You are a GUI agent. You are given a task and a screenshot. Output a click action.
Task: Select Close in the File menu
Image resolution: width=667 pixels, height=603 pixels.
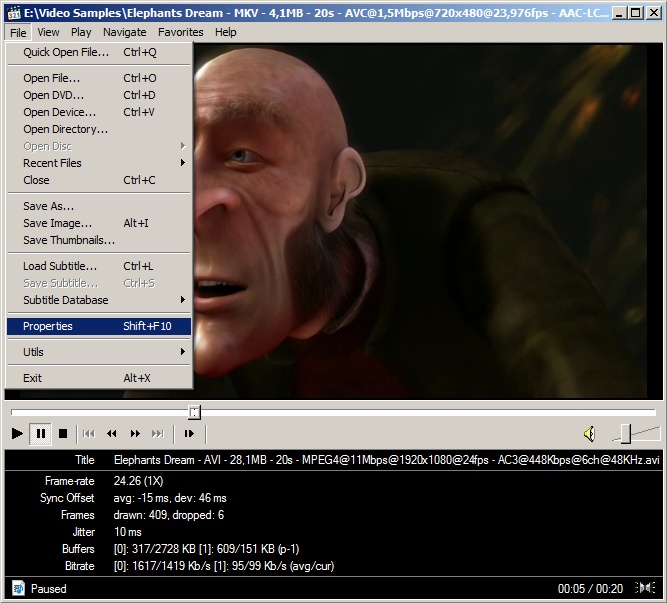click(99, 180)
